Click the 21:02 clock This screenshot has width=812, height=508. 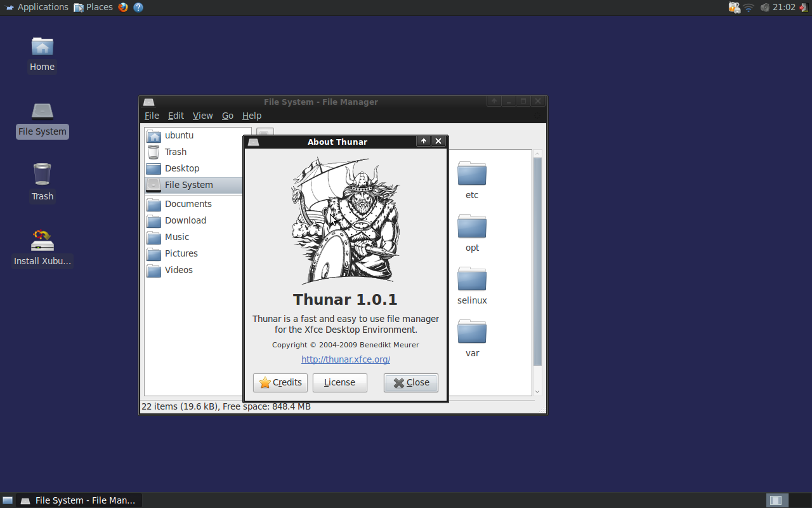pyautogui.click(x=784, y=7)
